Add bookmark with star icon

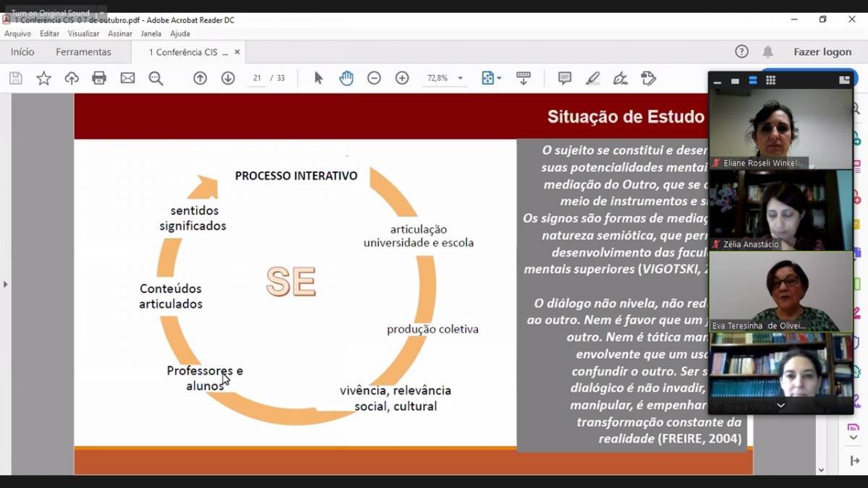44,78
